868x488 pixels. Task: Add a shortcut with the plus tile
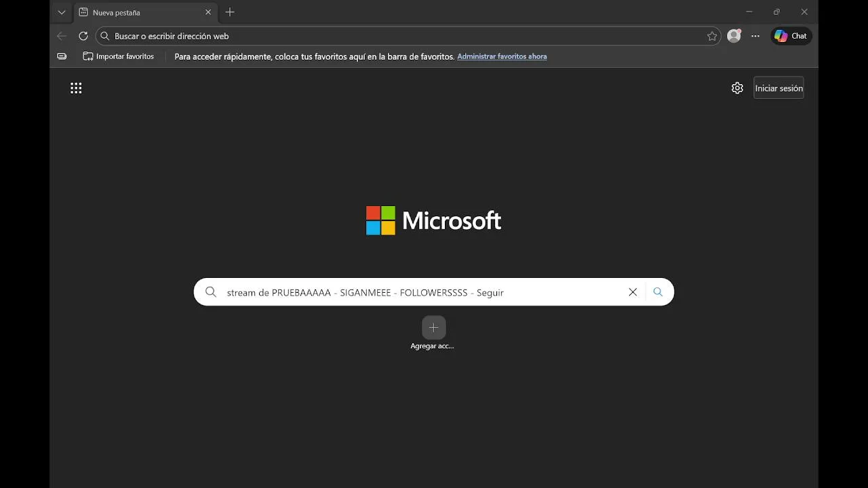click(434, 327)
